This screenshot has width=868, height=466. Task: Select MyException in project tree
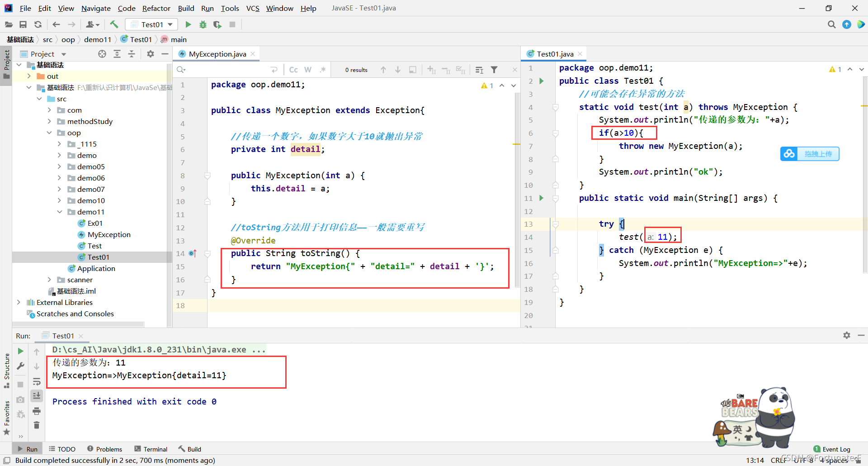coord(109,234)
